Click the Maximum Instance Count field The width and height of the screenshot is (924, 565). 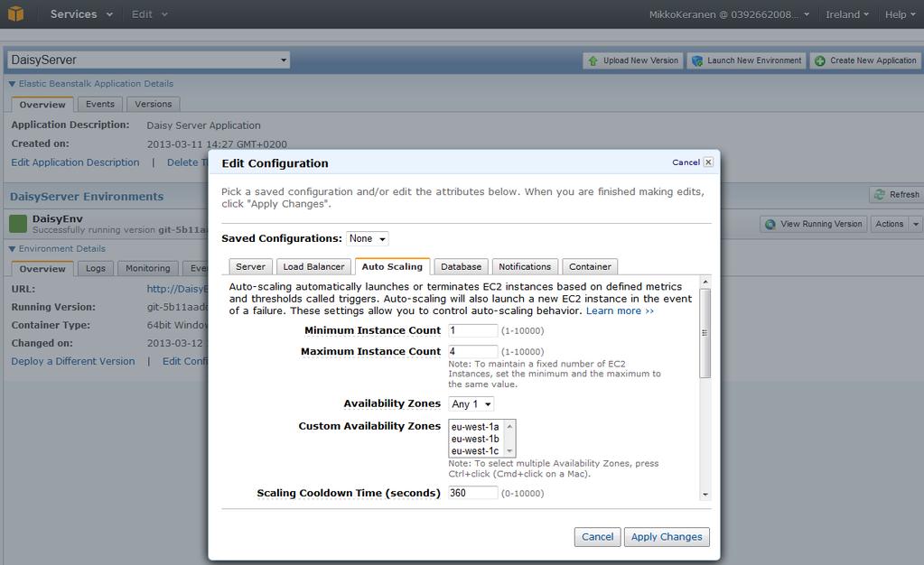pyautogui.click(x=472, y=352)
